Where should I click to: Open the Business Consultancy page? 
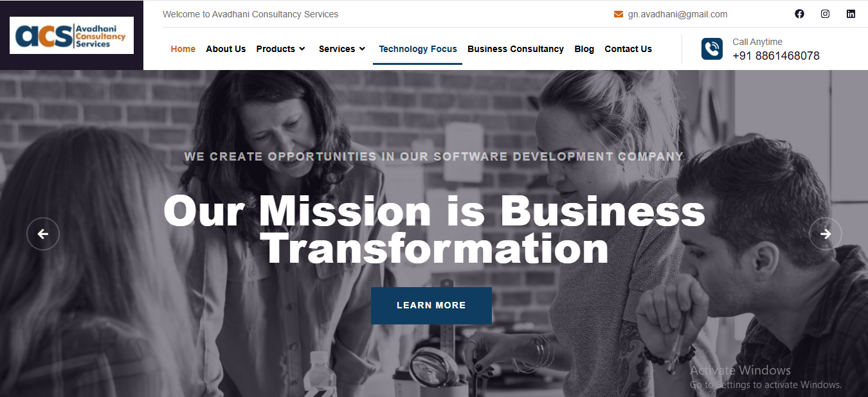[516, 49]
